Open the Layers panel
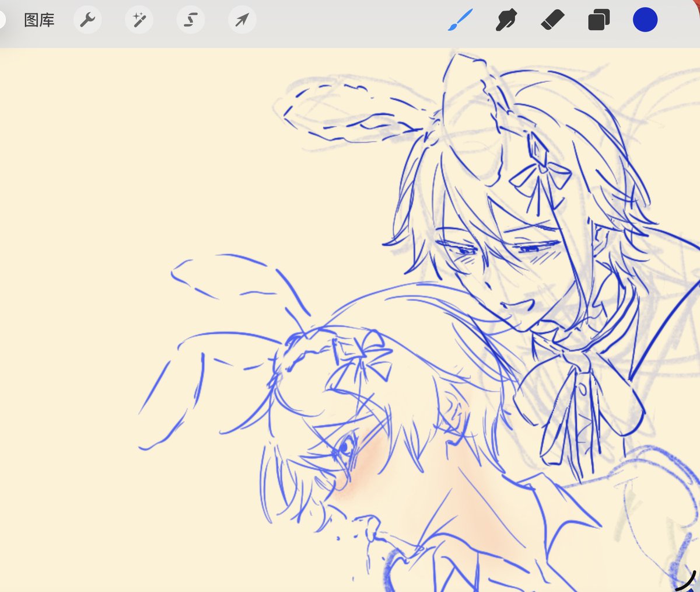The width and height of the screenshot is (700, 592). coord(598,19)
